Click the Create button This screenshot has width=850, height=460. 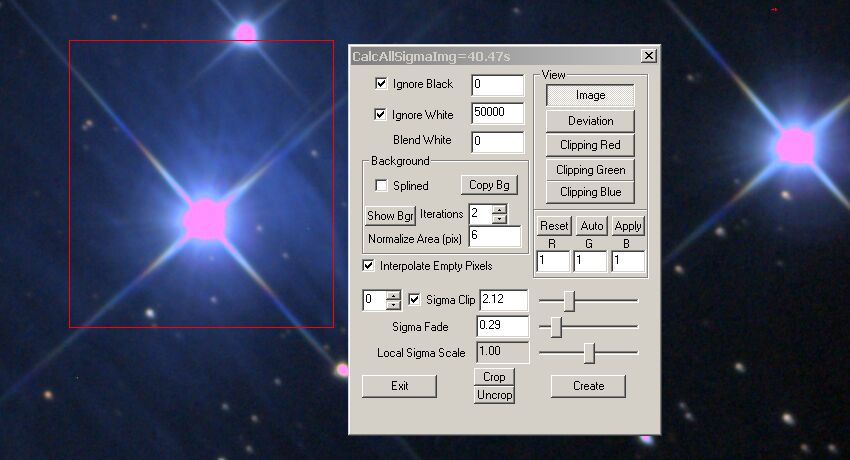(588, 386)
